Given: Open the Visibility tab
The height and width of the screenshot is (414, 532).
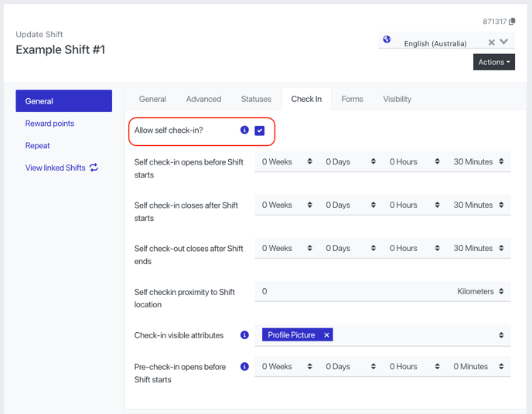Looking at the screenshot, I should pos(397,99).
